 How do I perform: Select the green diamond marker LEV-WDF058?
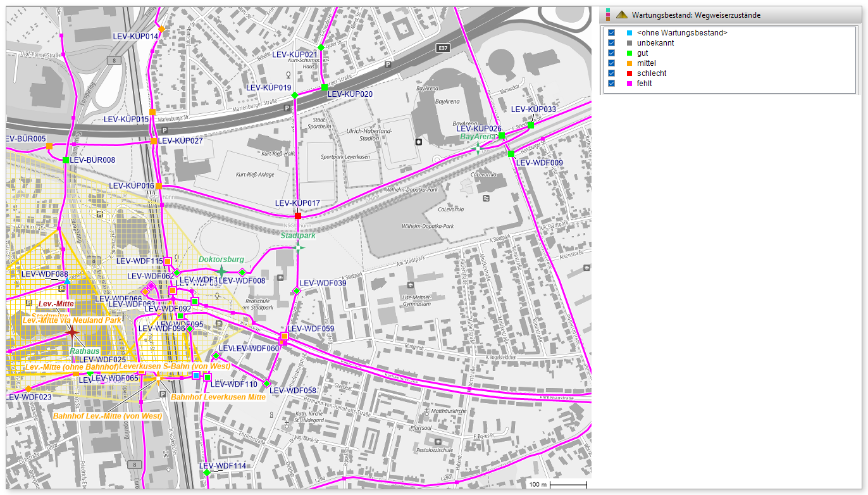click(x=267, y=384)
